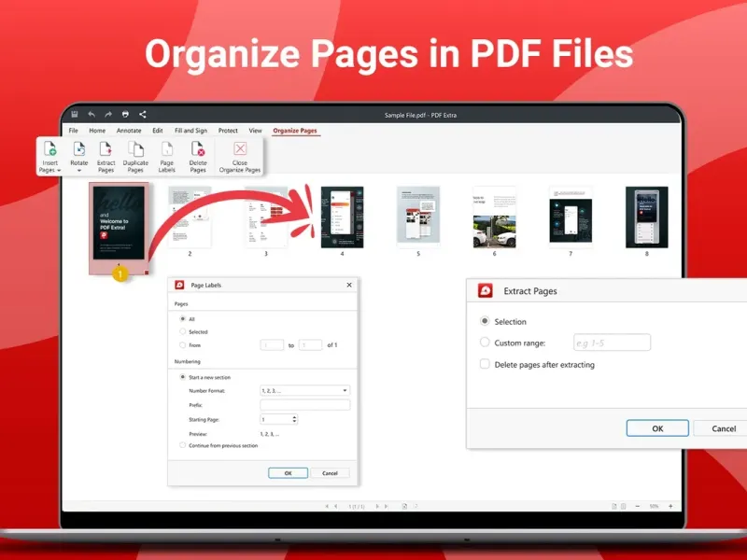Select page 1 thumbnail

[119, 223]
